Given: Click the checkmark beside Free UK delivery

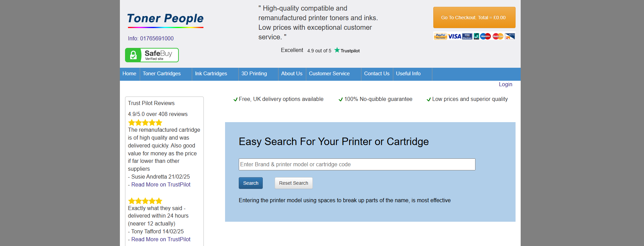Looking at the screenshot, I should point(235,100).
